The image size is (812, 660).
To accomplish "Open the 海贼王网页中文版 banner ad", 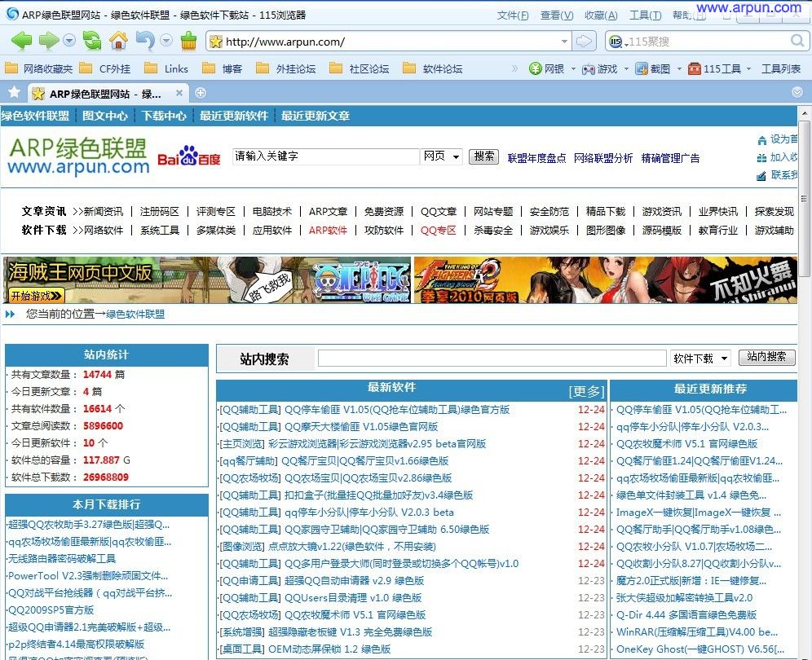I will click(207, 280).
